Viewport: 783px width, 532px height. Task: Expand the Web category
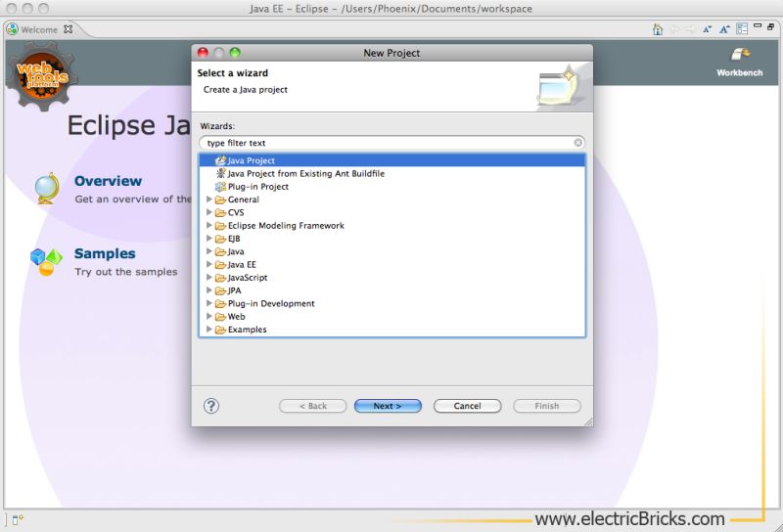209,316
